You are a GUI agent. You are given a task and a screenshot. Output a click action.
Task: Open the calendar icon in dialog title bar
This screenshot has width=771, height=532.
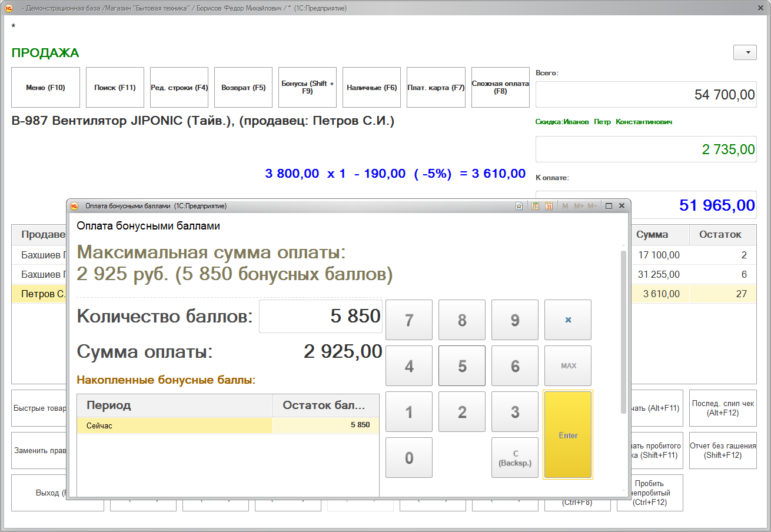(549, 206)
